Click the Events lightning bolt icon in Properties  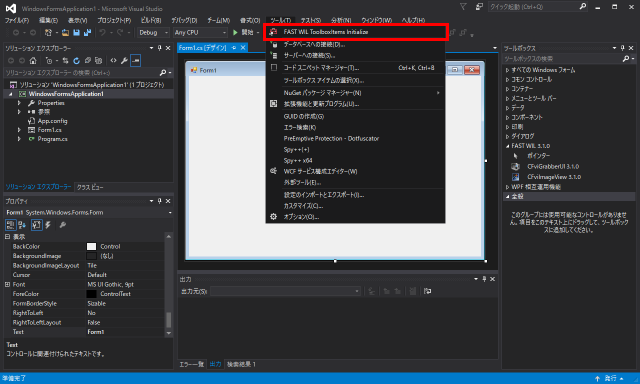coord(48,224)
